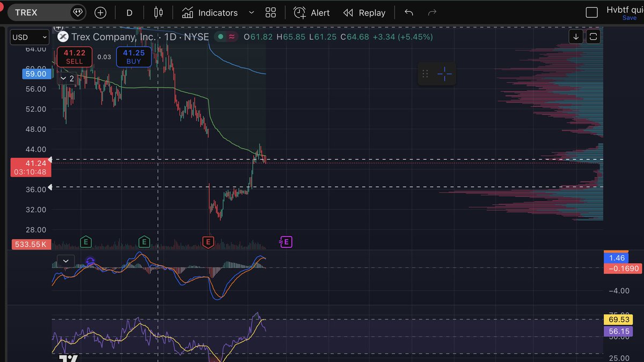Image resolution: width=644 pixels, height=362 pixels.
Task: Click the 44.00 price axis label
Action: click(36, 149)
